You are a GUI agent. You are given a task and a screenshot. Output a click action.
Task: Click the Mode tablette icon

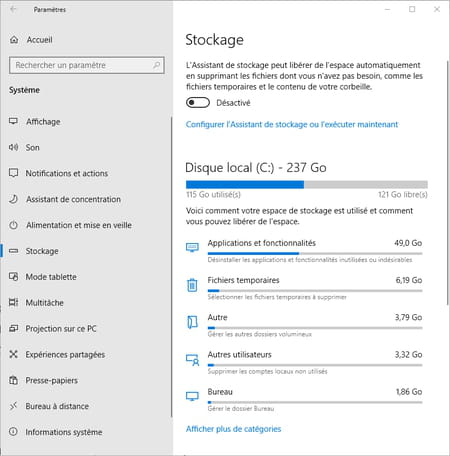[x=13, y=277]
